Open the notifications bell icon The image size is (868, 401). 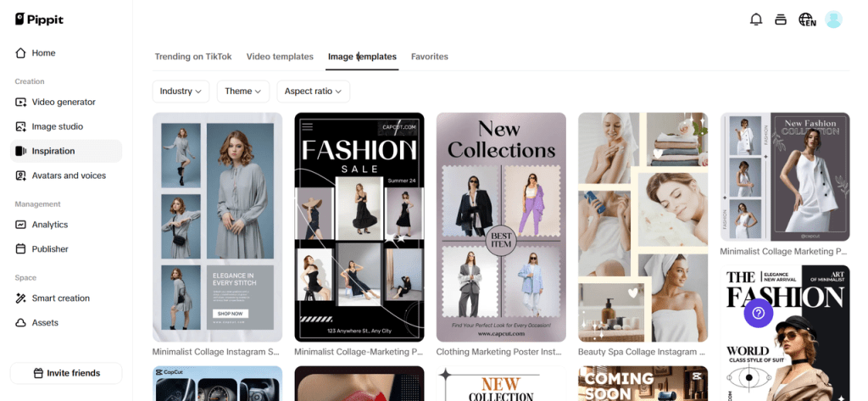tap(756, 19)
